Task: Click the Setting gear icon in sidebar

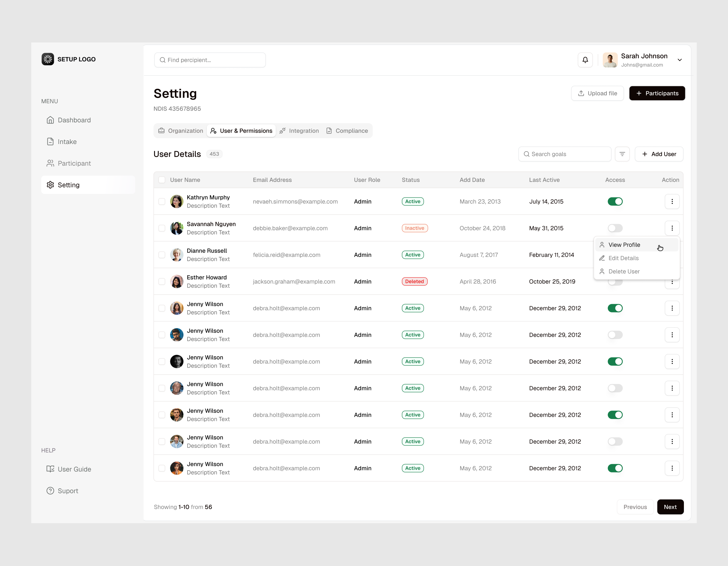Action: [50, 185]
